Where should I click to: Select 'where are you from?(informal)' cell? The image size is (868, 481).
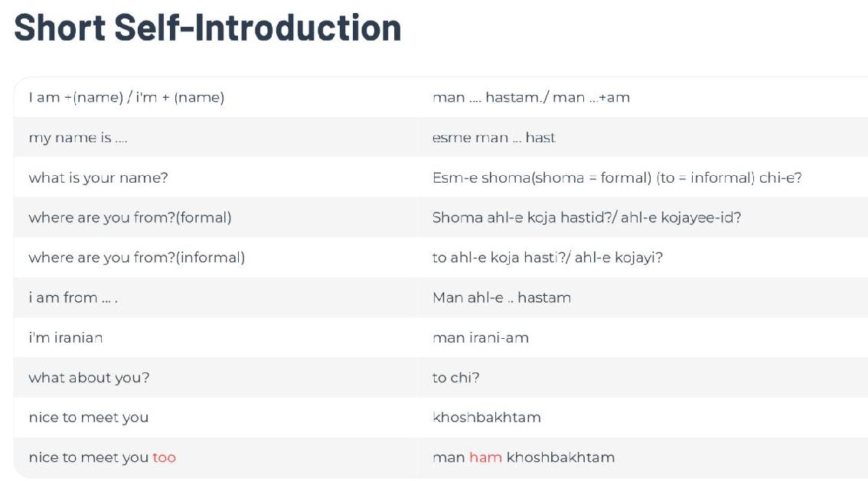click(x=137, y=258)
